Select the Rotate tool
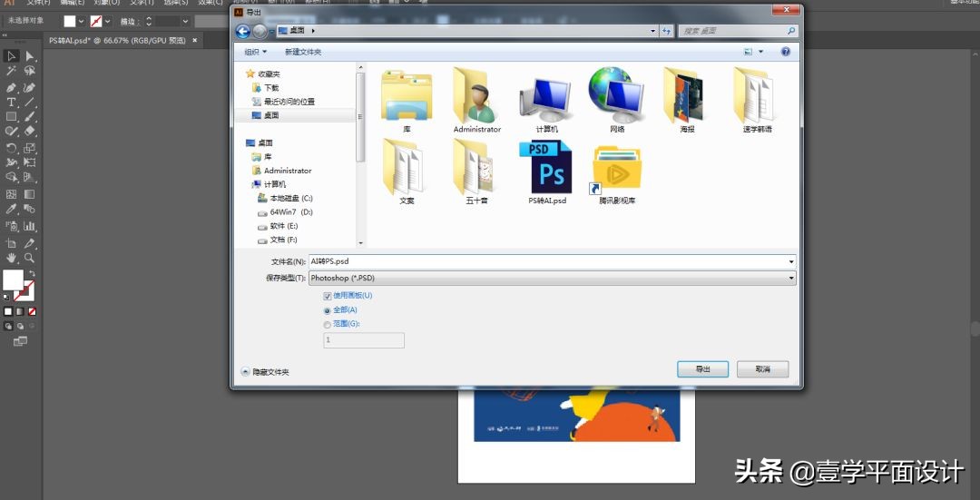Viewport: 980px width, 500px height. pyautogui.click(x=11, y=148)
